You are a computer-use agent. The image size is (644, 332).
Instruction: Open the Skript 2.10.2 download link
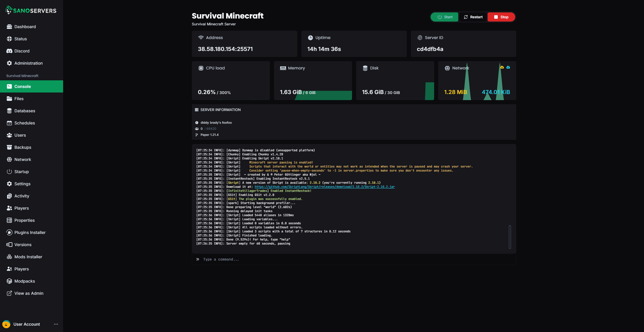click(x=324, y=187)
